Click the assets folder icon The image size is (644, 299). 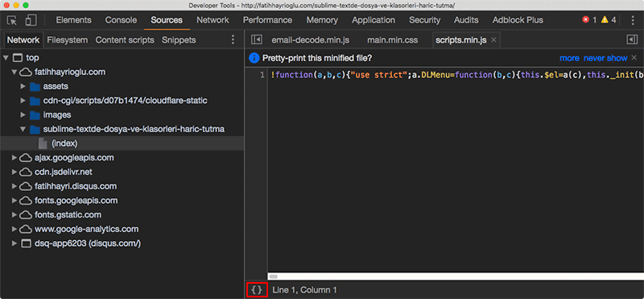tap(35, 86)
